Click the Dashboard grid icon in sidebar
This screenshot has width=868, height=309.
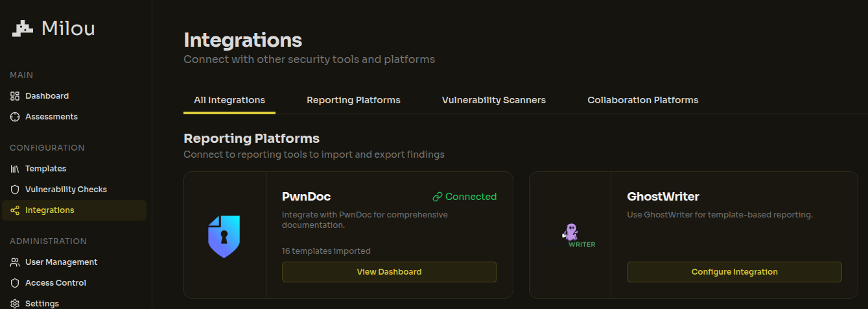[15, 96]
